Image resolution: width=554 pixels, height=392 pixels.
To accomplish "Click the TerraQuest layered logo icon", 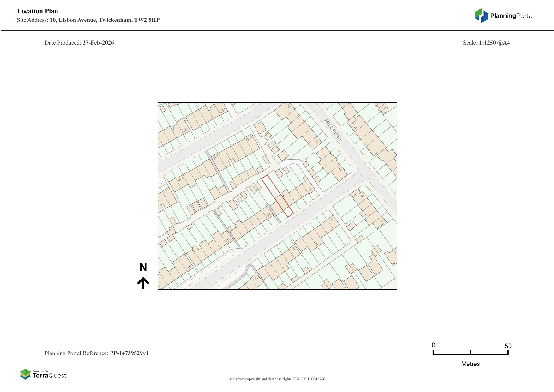I will tap(25, 374).
